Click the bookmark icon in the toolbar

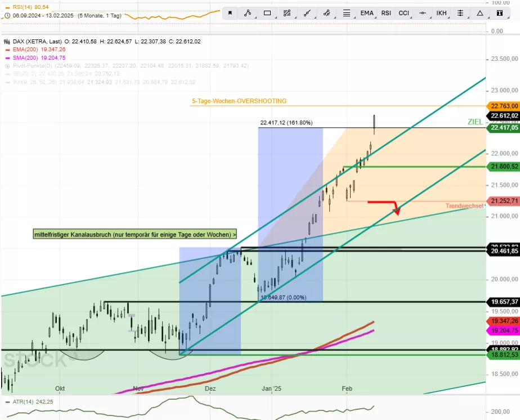230,13
